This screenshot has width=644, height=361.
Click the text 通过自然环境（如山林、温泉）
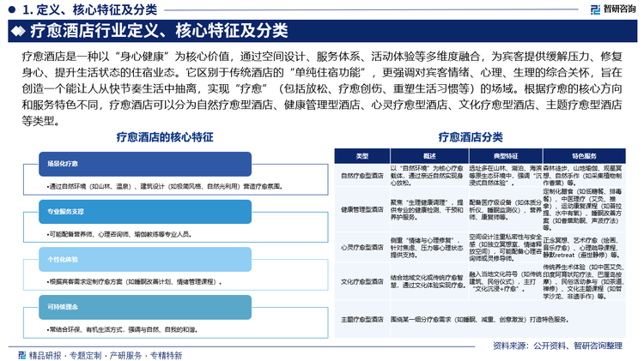tap(94, 187)
